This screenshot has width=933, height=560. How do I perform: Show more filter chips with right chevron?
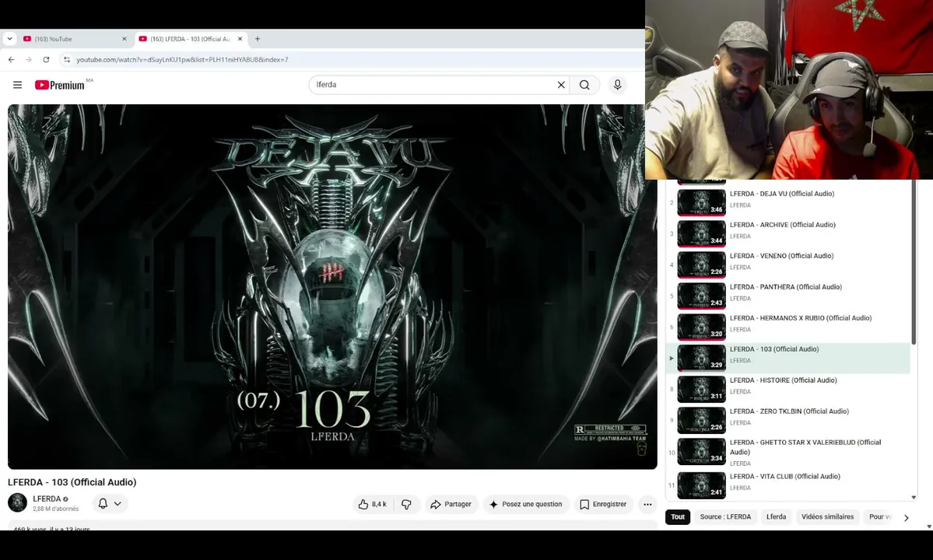coord(907,518)
